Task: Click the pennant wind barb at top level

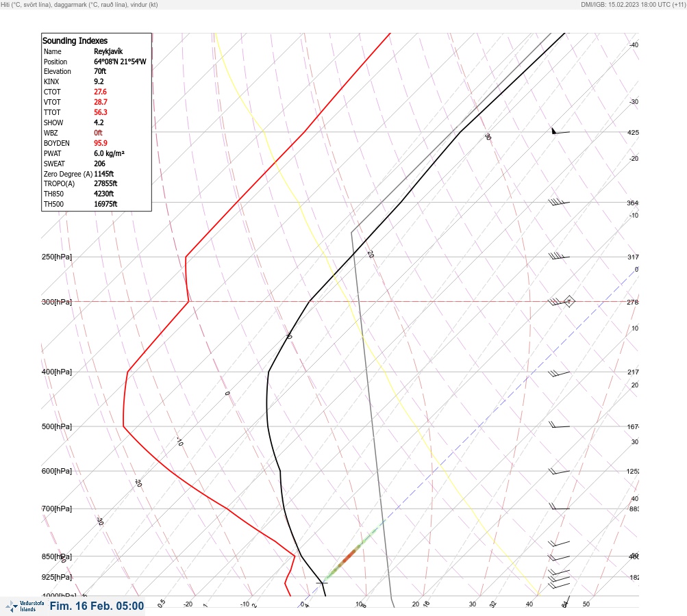Action: (x=560, y=131)
